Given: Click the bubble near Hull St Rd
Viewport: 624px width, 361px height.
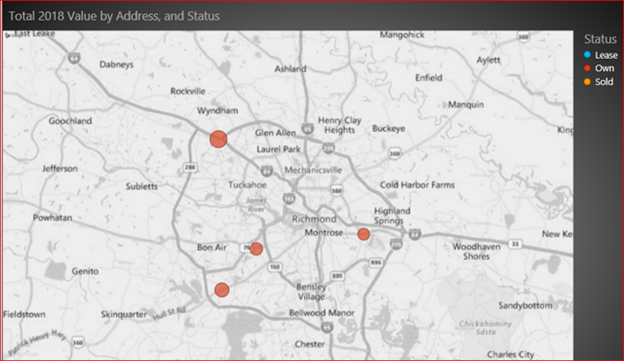Looking at the screenshot, I should [x=222, y=290].
